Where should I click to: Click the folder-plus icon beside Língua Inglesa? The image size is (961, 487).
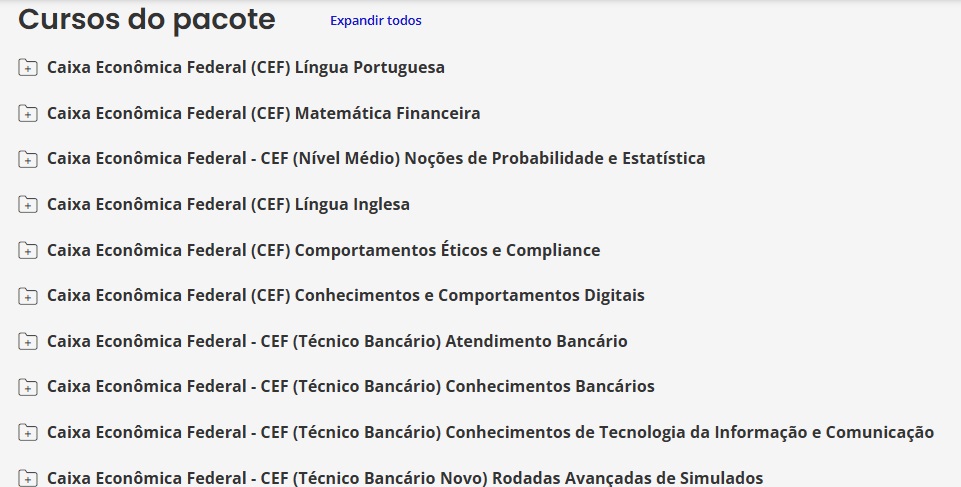point(28,205)
